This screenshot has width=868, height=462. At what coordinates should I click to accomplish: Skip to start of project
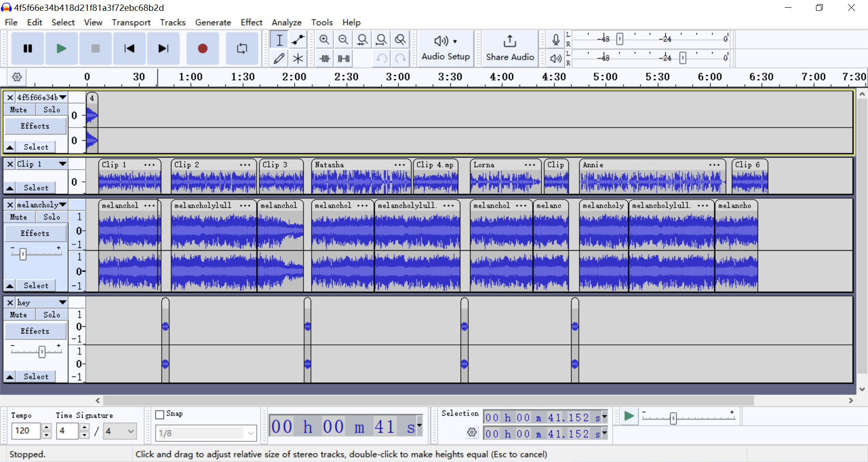click(x=129, y=48)
